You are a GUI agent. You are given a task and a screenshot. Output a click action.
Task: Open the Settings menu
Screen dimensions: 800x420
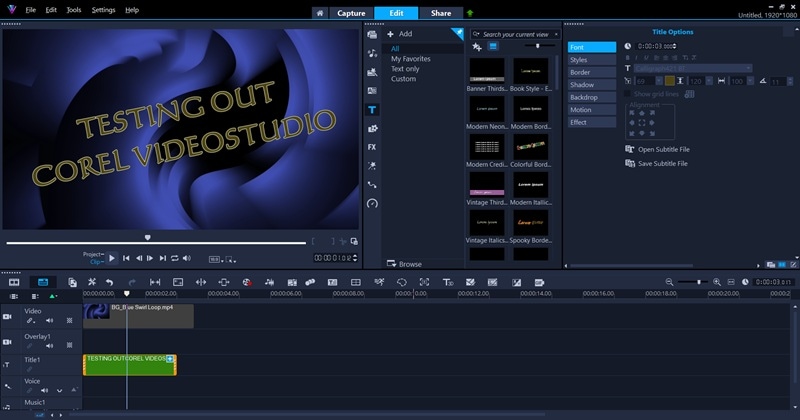[103, 10]
